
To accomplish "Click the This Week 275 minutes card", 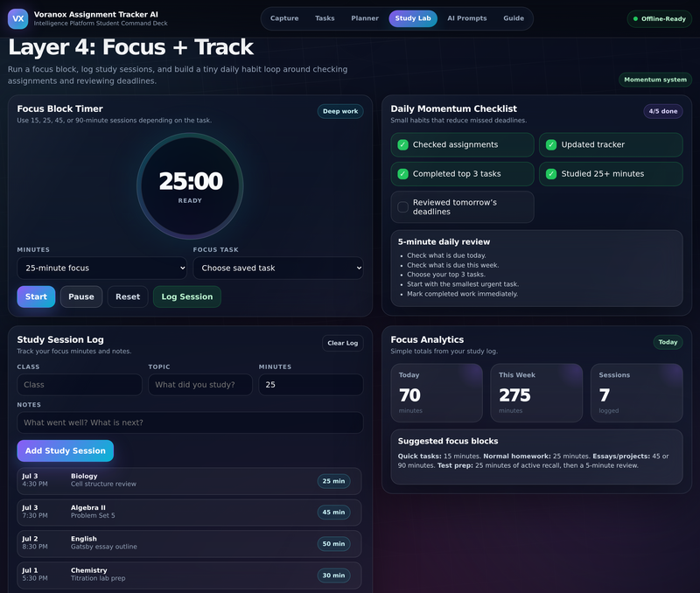I will tap(536, 393).
